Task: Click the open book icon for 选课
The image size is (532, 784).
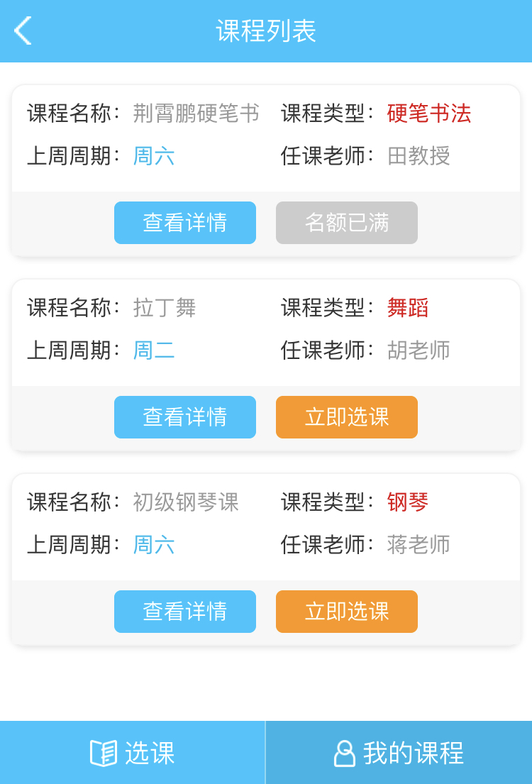Action: pyautogui.click(x=104, y=753)
